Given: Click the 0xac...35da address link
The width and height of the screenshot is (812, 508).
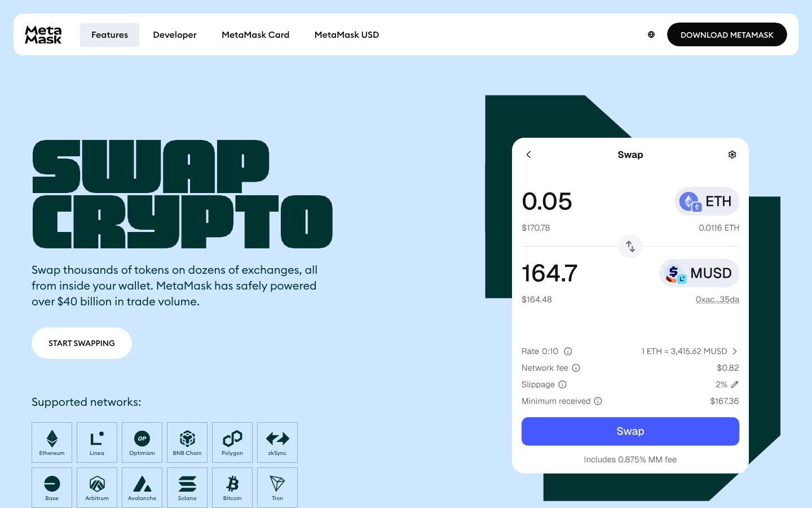Looking at the screenshot, I should click(x=717, y=300).
